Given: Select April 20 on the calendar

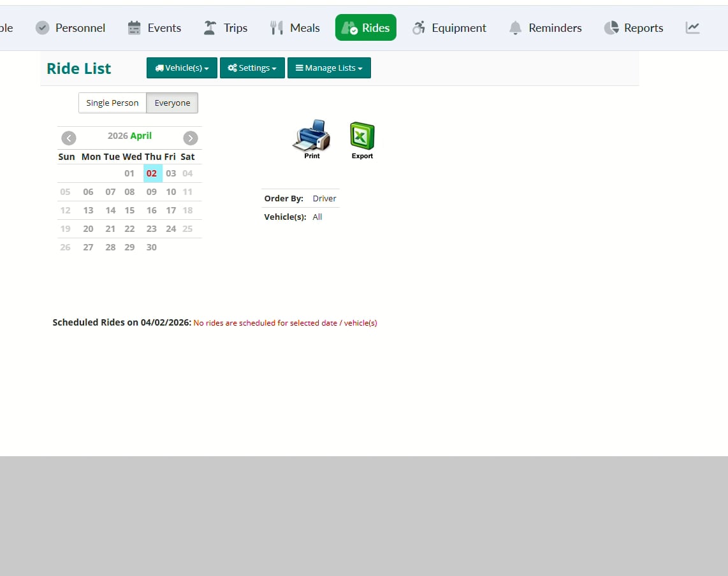Looking at the screenshot, I should [88, 229].
